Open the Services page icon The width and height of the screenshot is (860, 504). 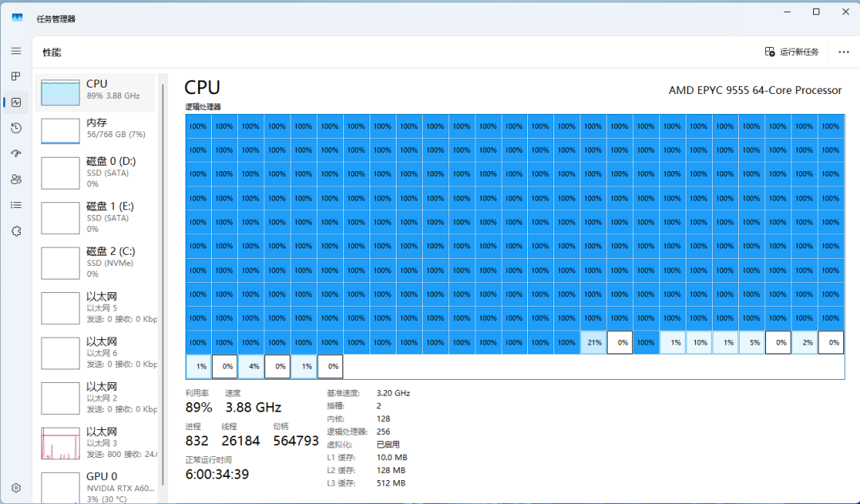tap(16, 231)
